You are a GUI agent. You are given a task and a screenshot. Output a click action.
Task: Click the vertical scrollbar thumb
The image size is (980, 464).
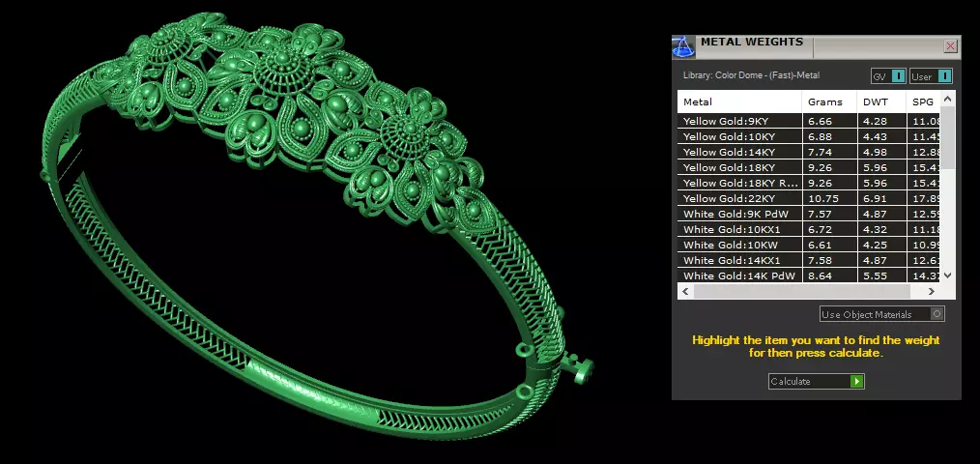[x=947, y=137]
